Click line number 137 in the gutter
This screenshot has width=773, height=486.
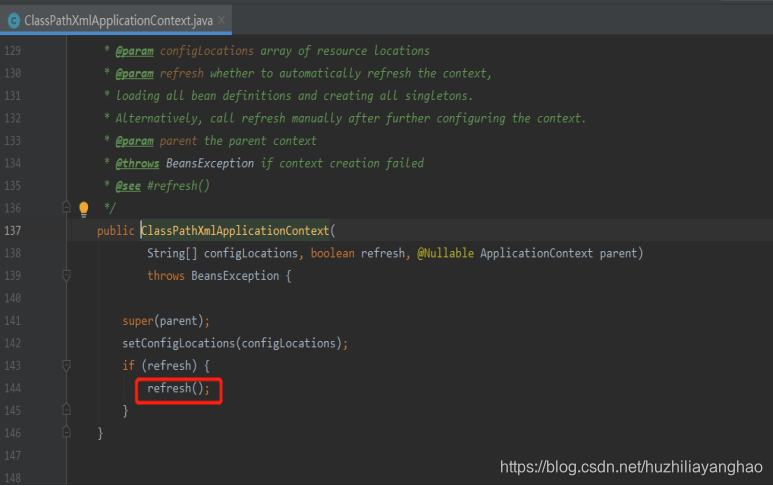(x=13, y=231)
